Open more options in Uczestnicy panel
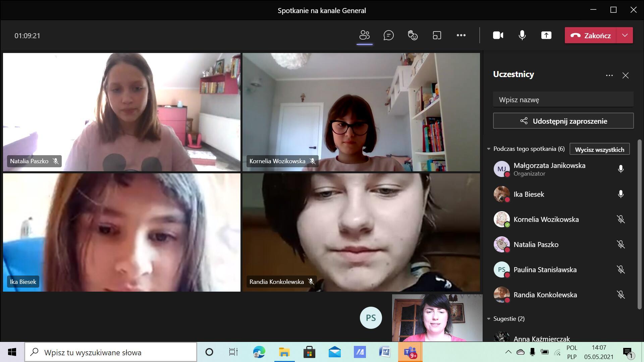644x362 pixels. pyautogui.click(x=609, y=75)
